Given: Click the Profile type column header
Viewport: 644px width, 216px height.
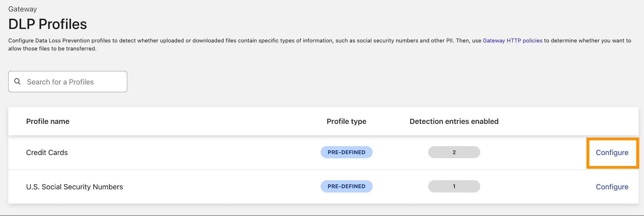Looking at the screenshot, I should tap(346, 121).
